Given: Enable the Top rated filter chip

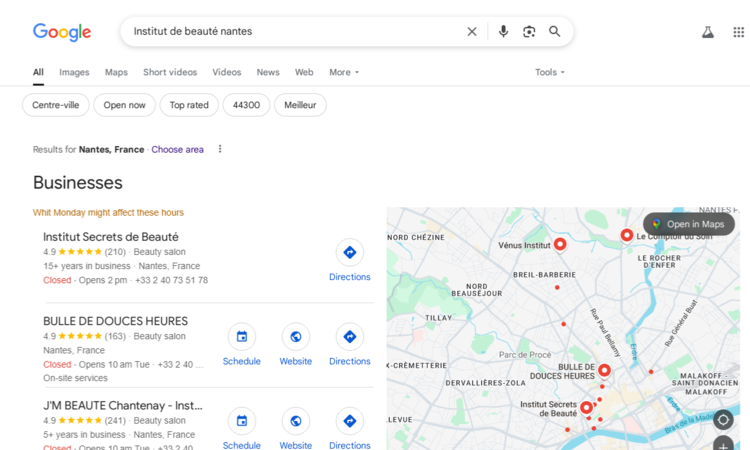Looking at the screenshot, I should click(189, 105).
